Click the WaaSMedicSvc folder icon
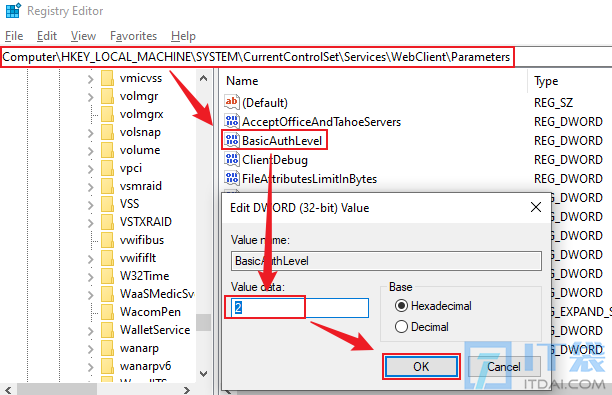 tap(107, 294)
